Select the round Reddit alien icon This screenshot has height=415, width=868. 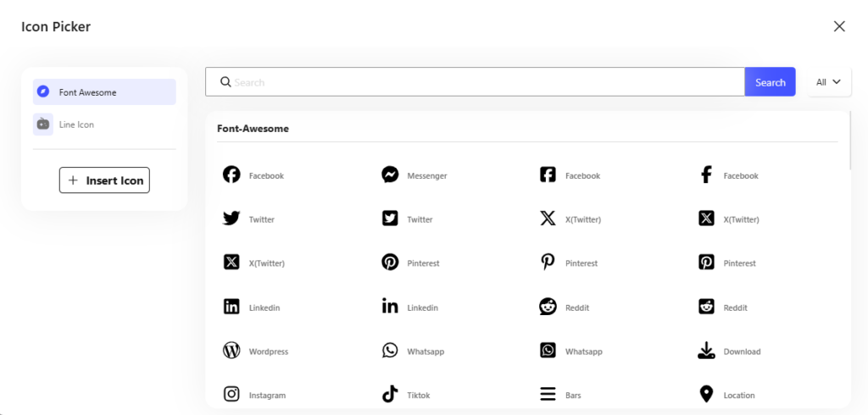pos(548,306)
